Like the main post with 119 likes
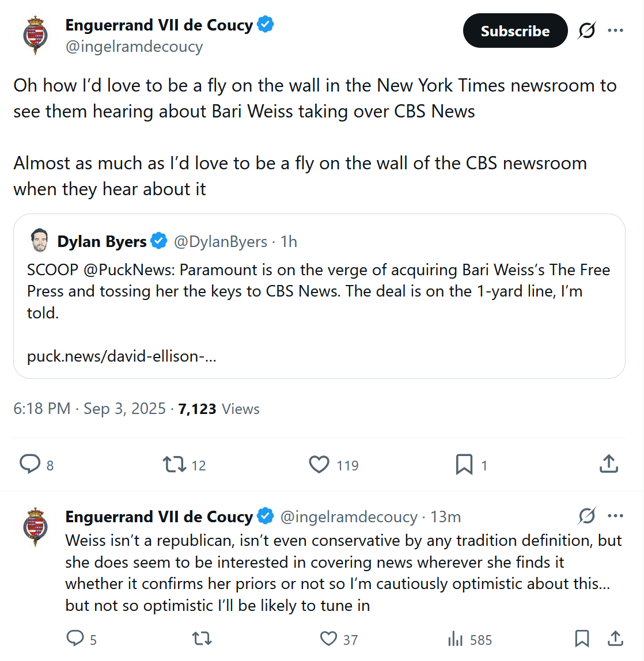The width and height of the screenshot is (644, 661). click(x=319, y=464)
